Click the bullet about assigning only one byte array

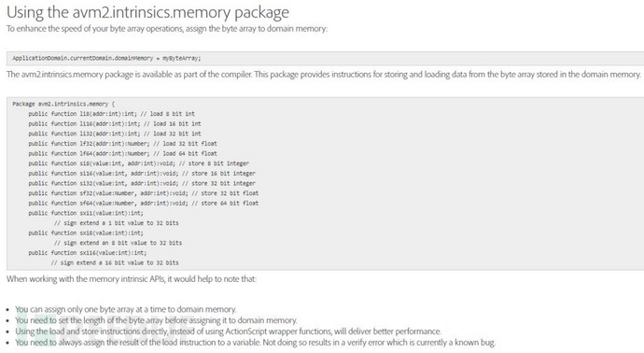coord(126,309)
